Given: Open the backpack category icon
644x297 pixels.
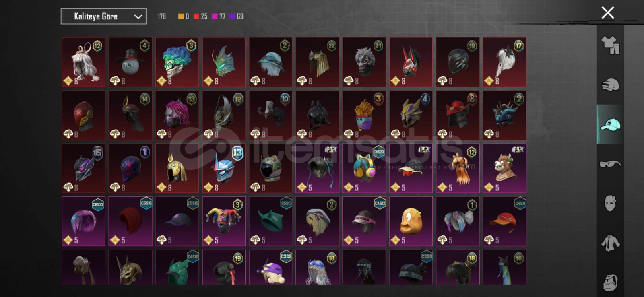Looking at the screenshot, I should pos(610,282).
